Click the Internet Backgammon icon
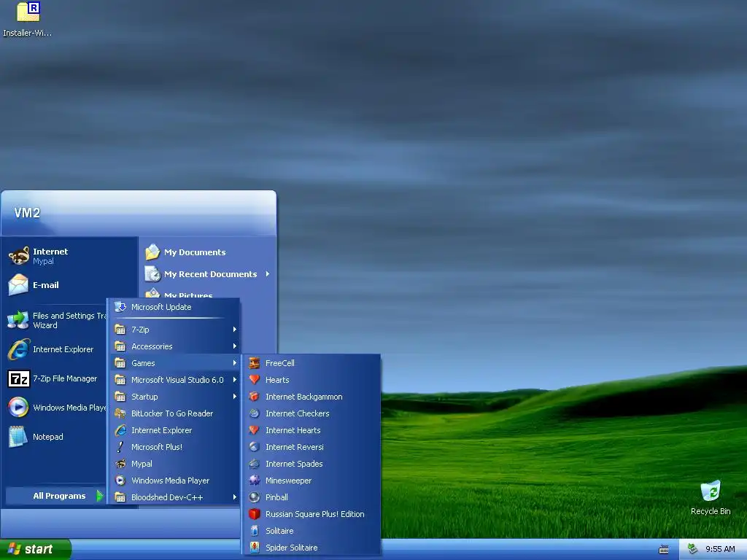Screen dimensions: 747x560 255,396
